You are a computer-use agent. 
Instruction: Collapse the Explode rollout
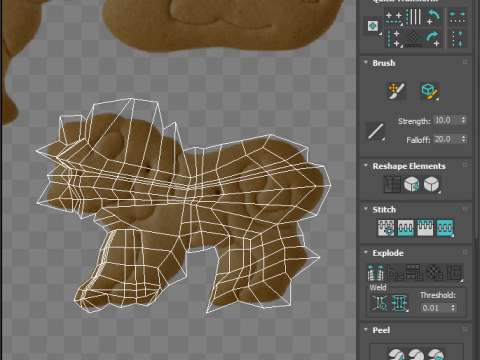click(x=366, y=253)
